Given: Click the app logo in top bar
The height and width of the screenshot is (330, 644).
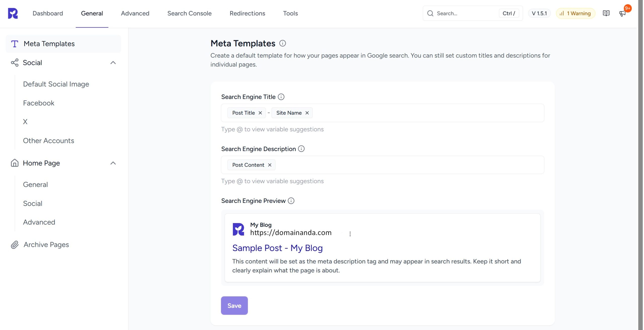Looking at the screenshot, I should [x=13, y=13].
